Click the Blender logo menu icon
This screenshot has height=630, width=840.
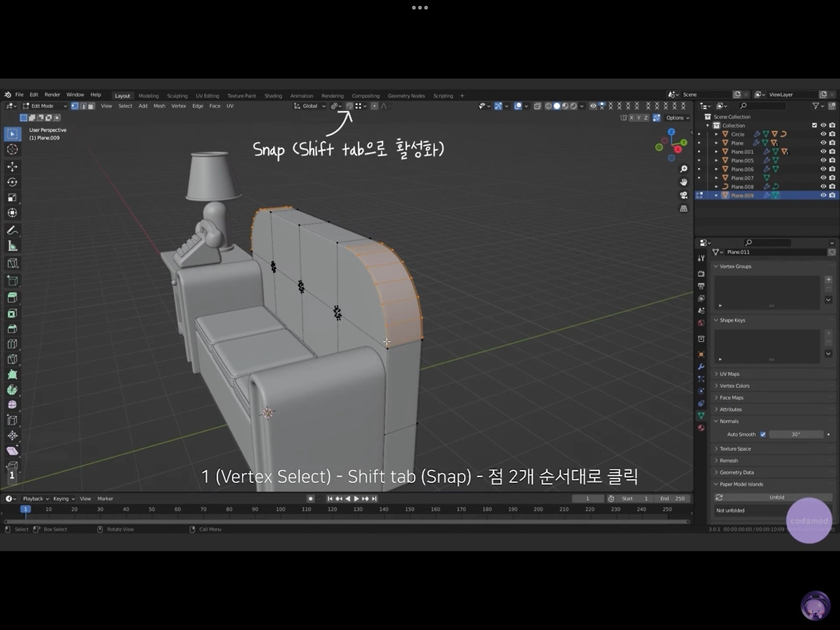click(x=8, y=94)
